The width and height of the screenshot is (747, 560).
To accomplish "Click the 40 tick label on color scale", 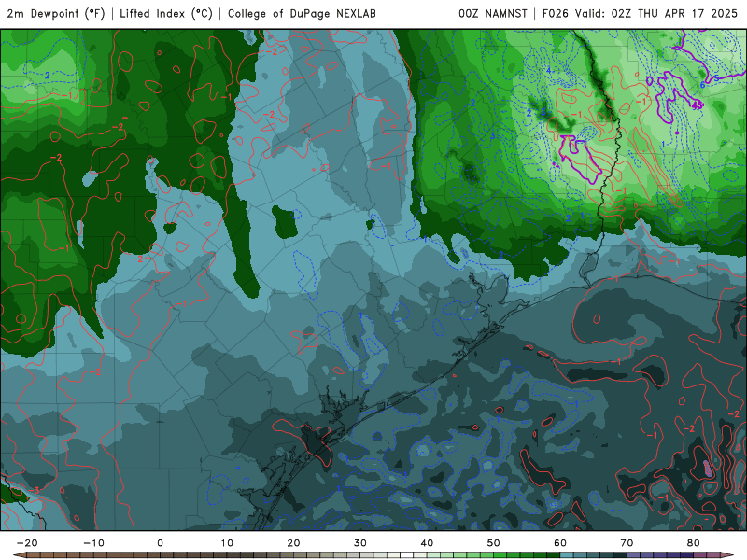I will pyautogui.click(x=427, y=543).
